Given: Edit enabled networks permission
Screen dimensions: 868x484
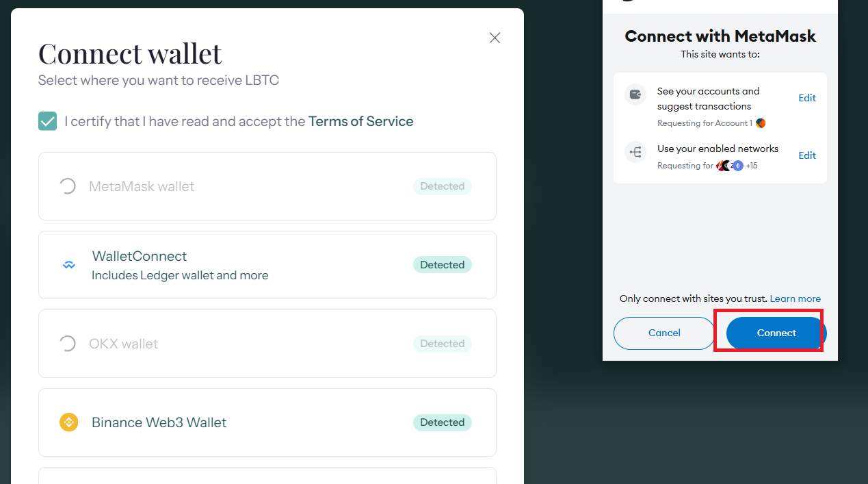Looking at the screenshot, I should 807,155.
